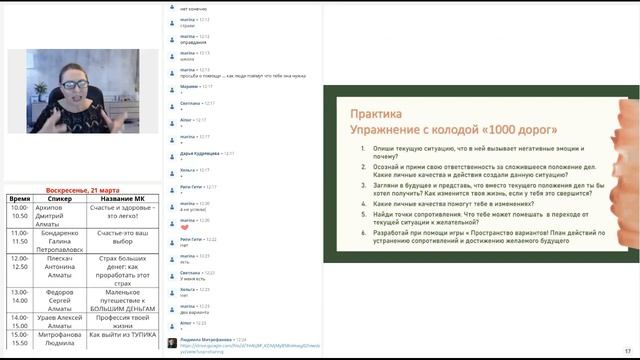Screen dimensions: 640x360
Task: Click slide page number 17
Action: click(x=628, y=351)
